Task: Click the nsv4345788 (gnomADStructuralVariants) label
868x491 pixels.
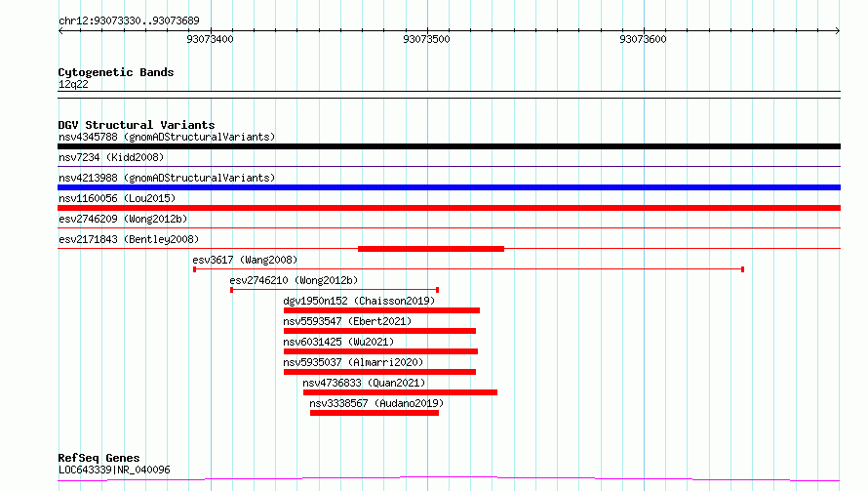Action: coord(167,137)
